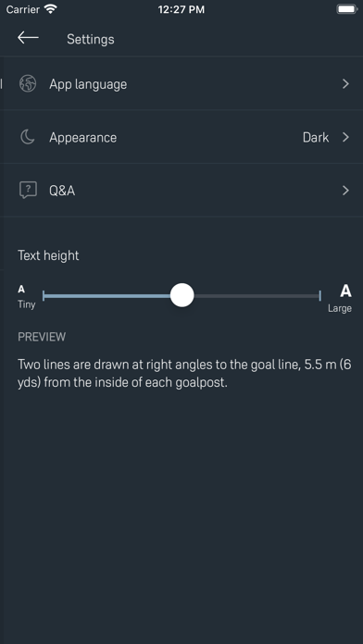Click the globe icon for App language
363x644 pixels.
(x=28, y=84)
